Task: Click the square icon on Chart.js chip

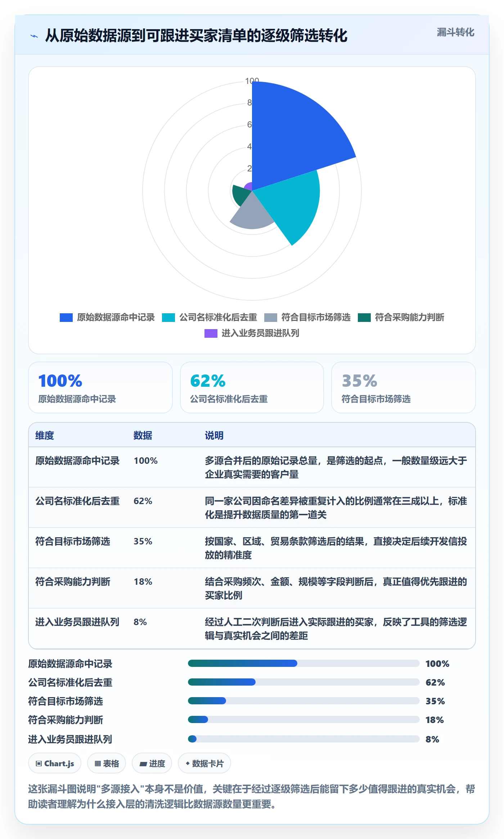Action: pyautogui.click(x=39, y=764)
